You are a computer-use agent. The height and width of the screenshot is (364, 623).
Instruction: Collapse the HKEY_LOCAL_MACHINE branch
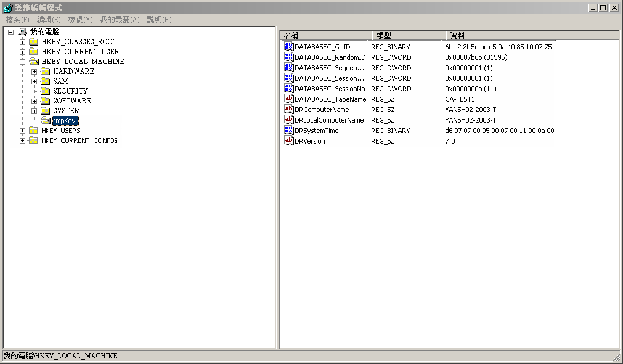(23, 62)
